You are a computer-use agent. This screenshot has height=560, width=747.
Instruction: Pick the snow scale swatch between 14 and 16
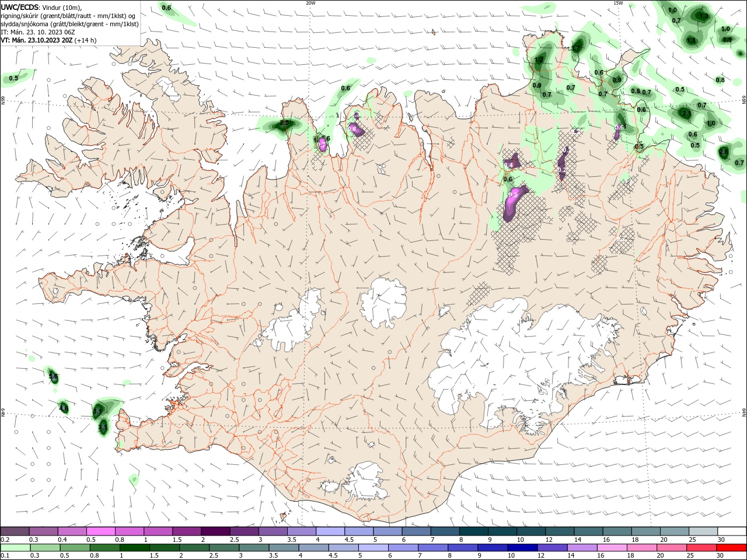tap(588, 531)
